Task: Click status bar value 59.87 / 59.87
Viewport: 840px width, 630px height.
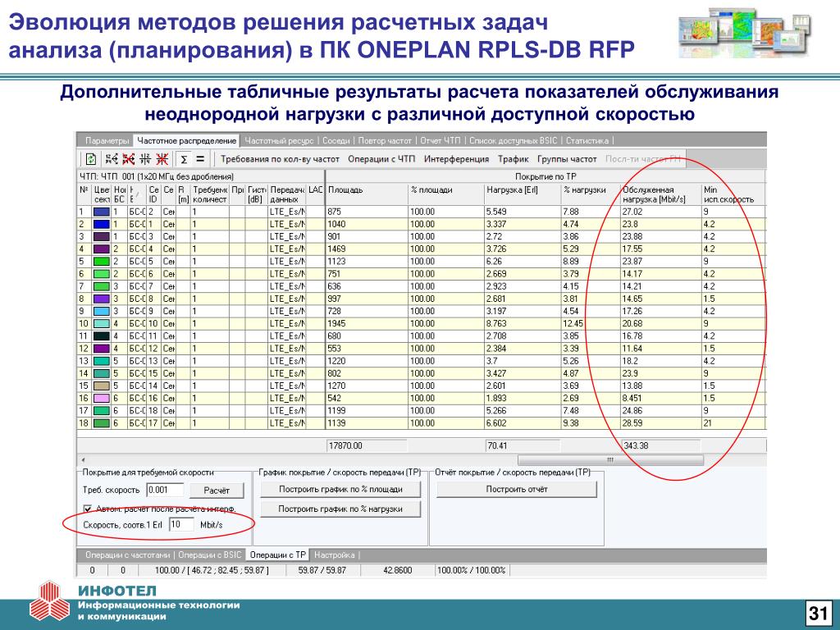Action: pos(322,571)
